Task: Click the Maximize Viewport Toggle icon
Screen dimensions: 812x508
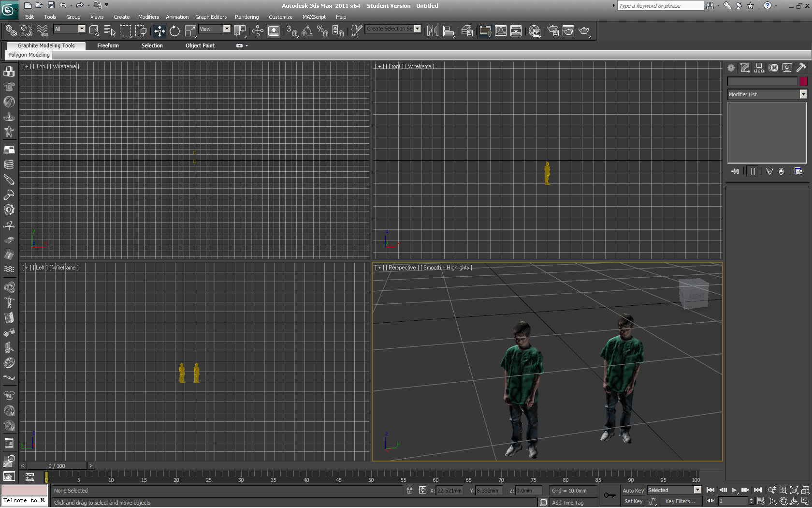Action: 805,501
